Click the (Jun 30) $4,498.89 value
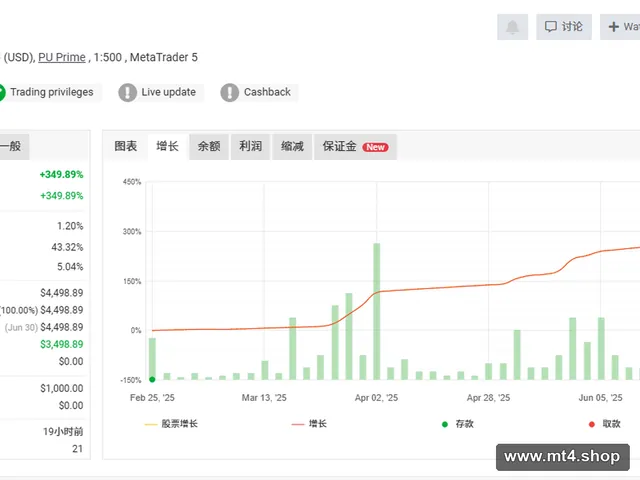 tap(44, 327)
